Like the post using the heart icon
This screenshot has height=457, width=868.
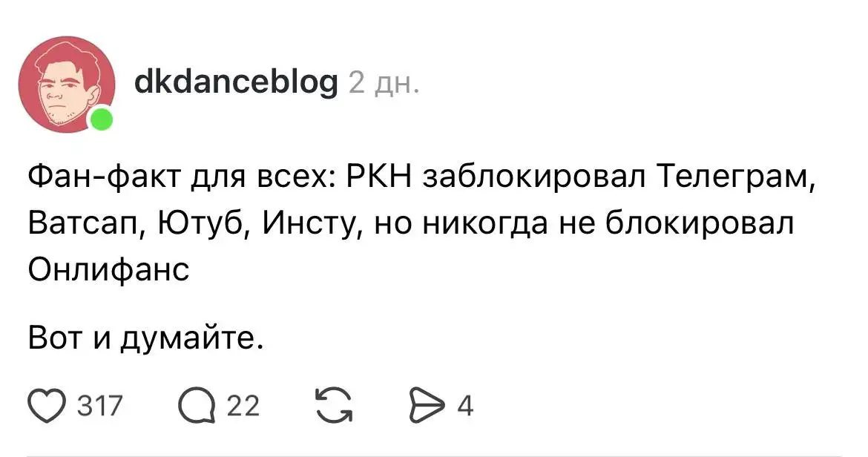pos(46,405)
